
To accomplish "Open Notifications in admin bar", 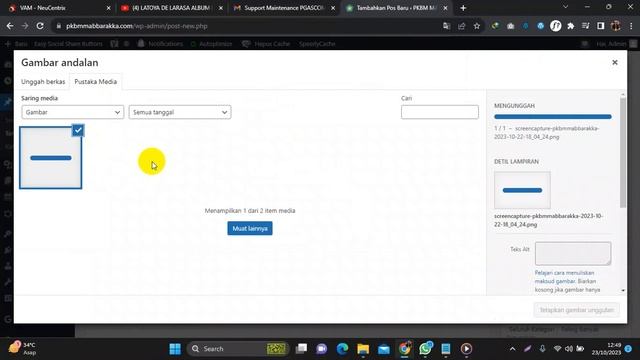I will [x=160, y=44].
